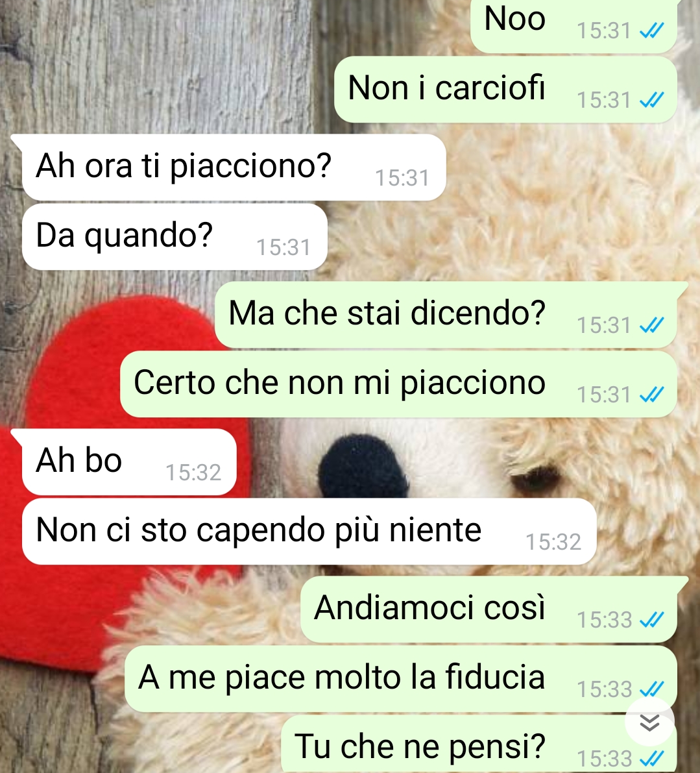Tap the 'Ma che stai dicendo?' message text
Image resolution: width=700 pixels, height=773 pixels.
[387, 313]
